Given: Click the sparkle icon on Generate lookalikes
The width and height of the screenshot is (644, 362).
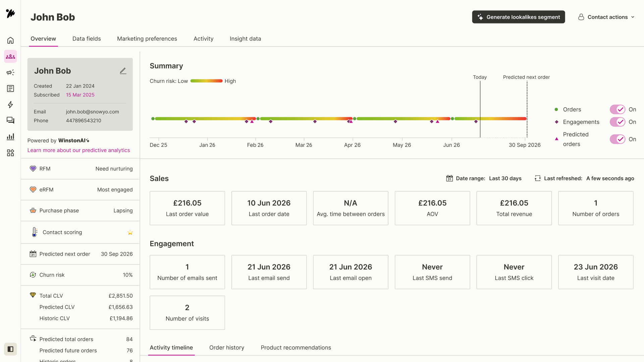Looking at the screenshot, I should tap(480, 17).
